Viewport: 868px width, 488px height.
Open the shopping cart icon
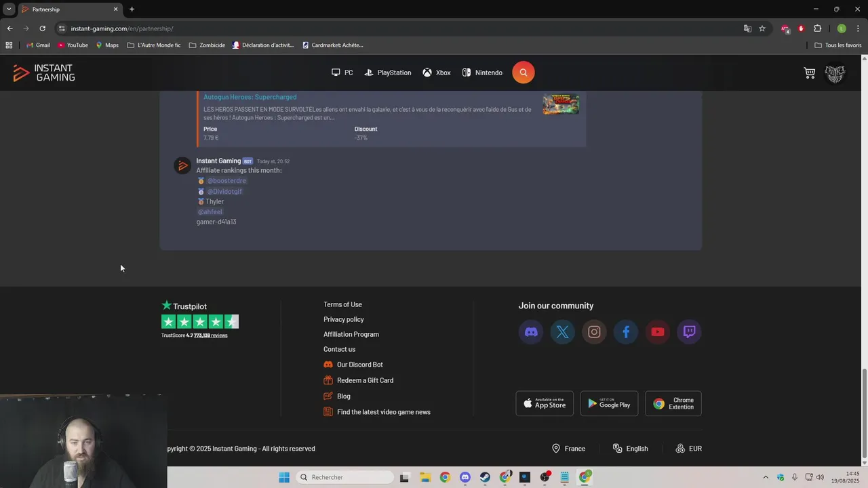(x=810, y=73)
